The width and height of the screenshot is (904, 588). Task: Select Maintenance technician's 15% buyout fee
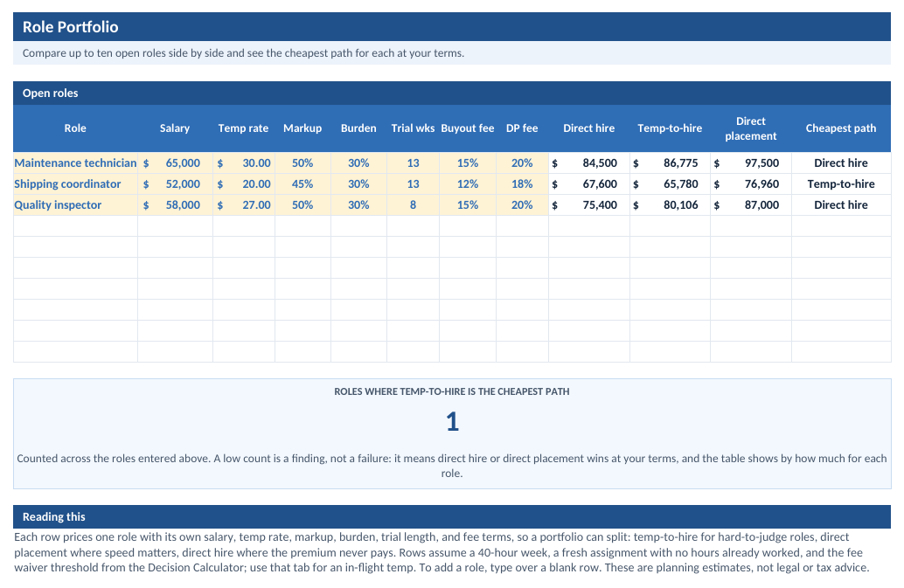tap(468, 163)
